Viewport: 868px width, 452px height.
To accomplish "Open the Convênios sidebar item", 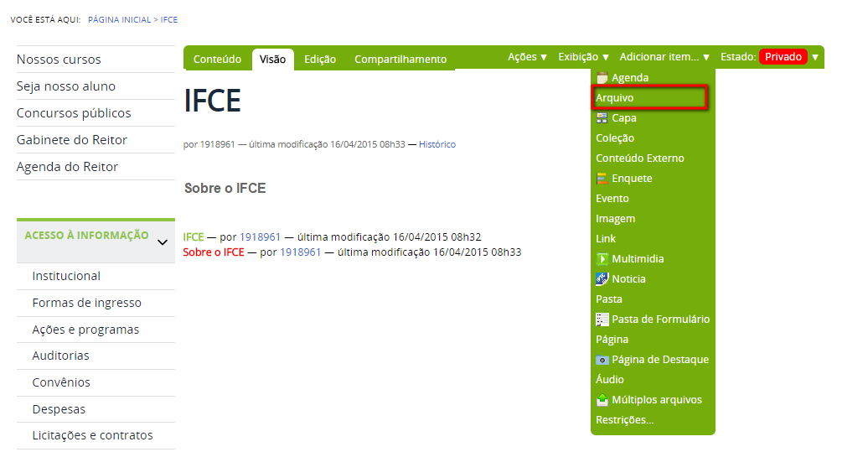I will click(61, 382).
